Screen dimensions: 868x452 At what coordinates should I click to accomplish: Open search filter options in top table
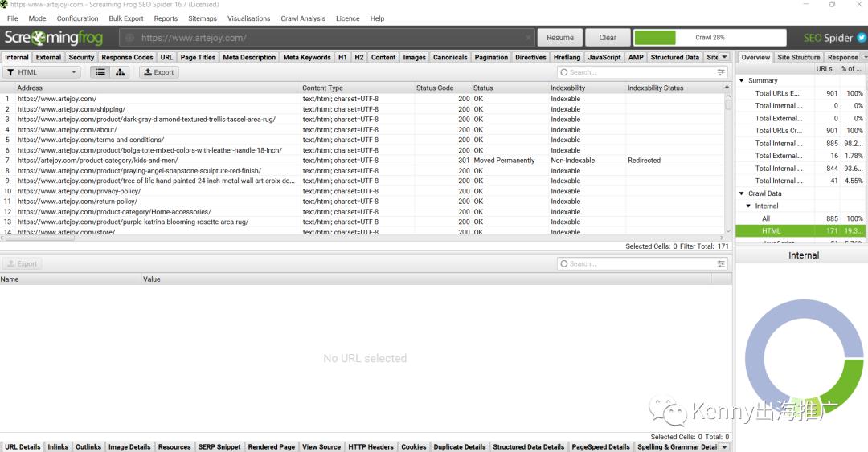(721, 72)
